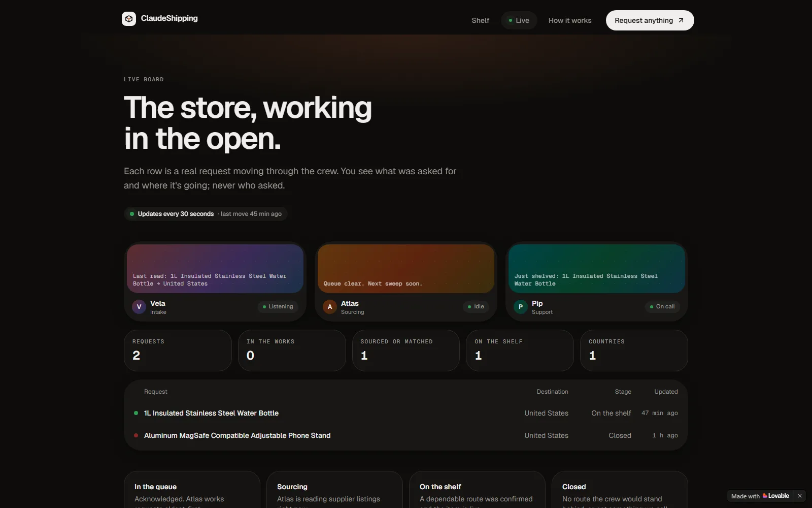Dismiss the Lovable badge with X
This screenshot has width=812, height=508.
click(x=800, y=496)
